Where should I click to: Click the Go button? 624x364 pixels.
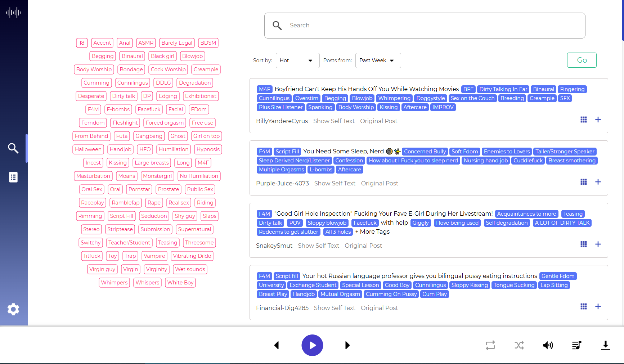(x=582, y=60)
